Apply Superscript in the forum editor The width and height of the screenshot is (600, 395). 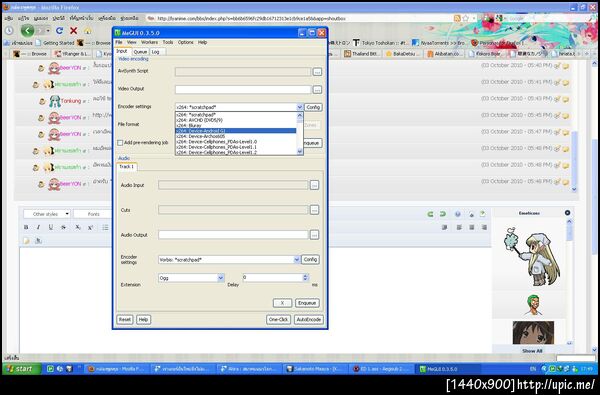tap(91, 227)
